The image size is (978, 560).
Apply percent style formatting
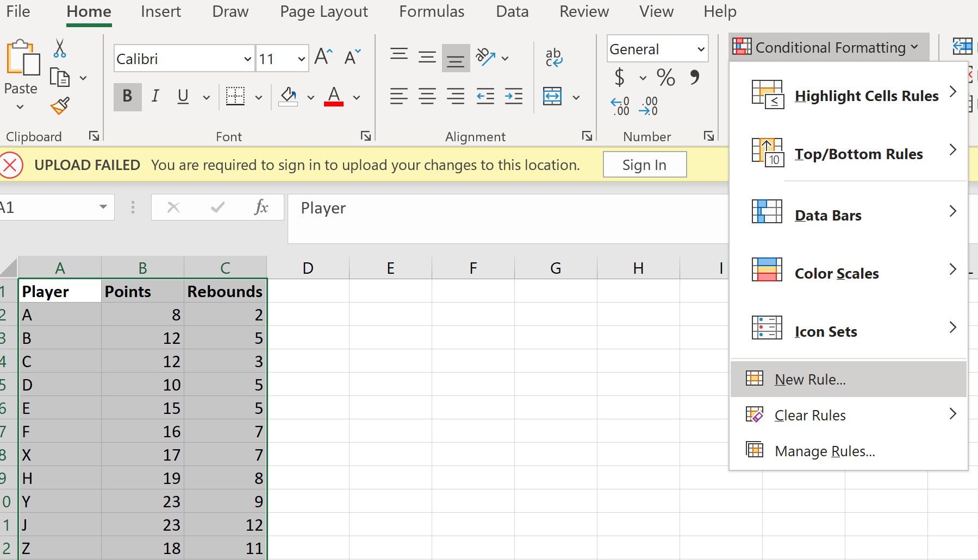tap(666, 78)
